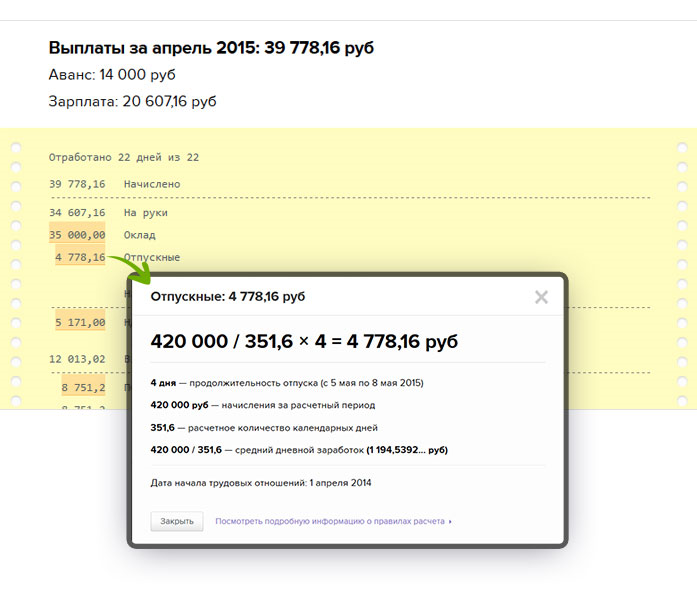Click the highlighted 8 751,2 amount
Viewport: 697px width, 600px height.
[83, 388]
